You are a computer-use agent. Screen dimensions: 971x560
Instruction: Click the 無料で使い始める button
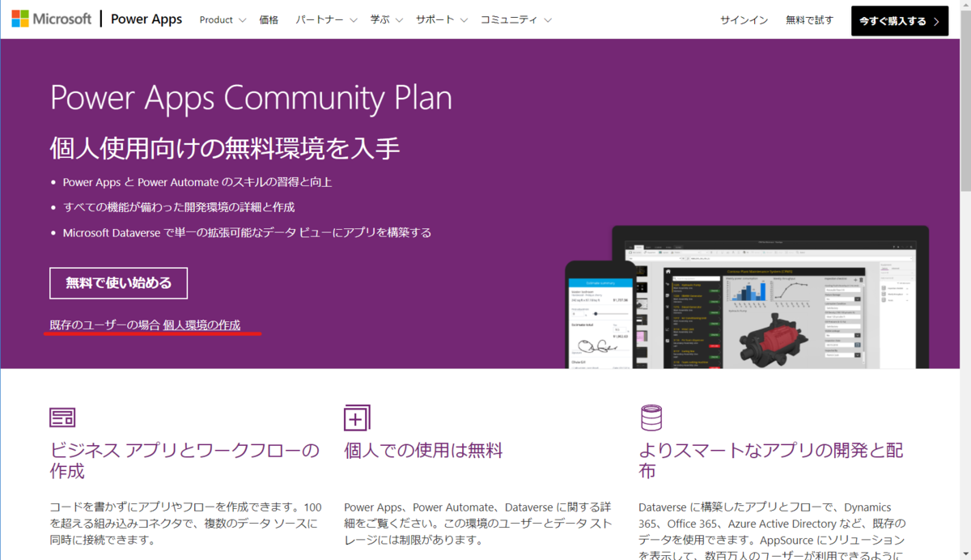click(x=118, y=283)
